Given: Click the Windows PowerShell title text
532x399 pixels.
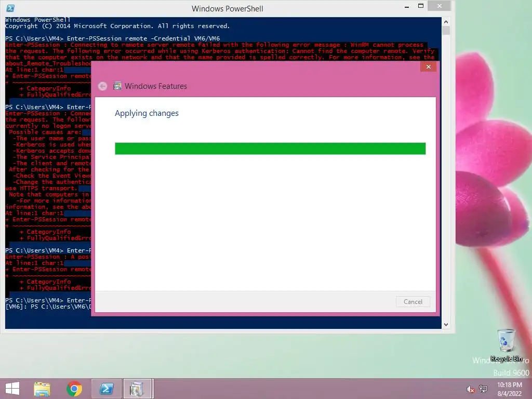Looking at the screenshot, I should pyautogui.click(x=228, y=8).
